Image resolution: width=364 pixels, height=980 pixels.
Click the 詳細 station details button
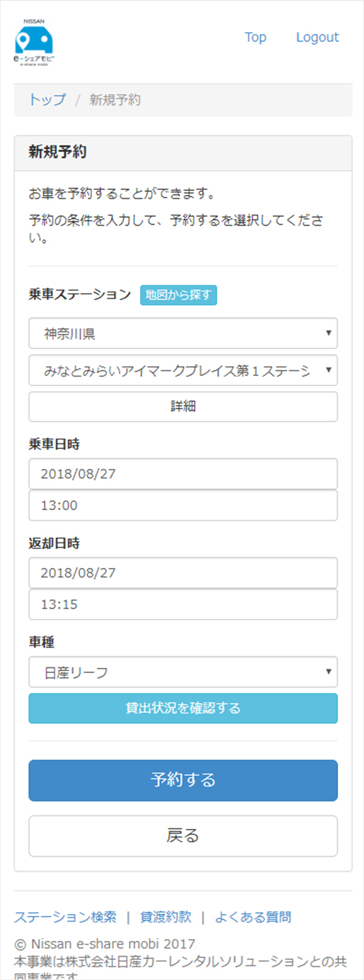183,407
